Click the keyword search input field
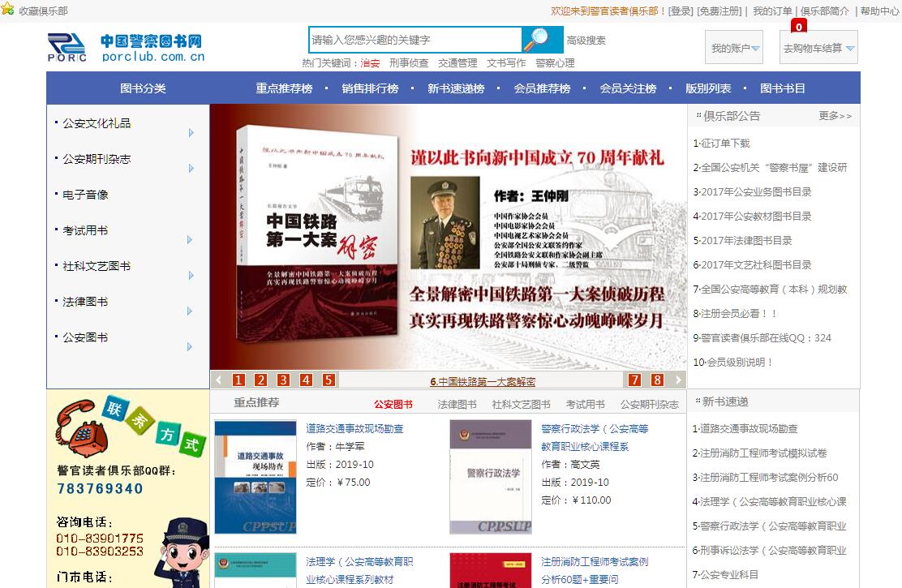902x588 pixels. 414,40
